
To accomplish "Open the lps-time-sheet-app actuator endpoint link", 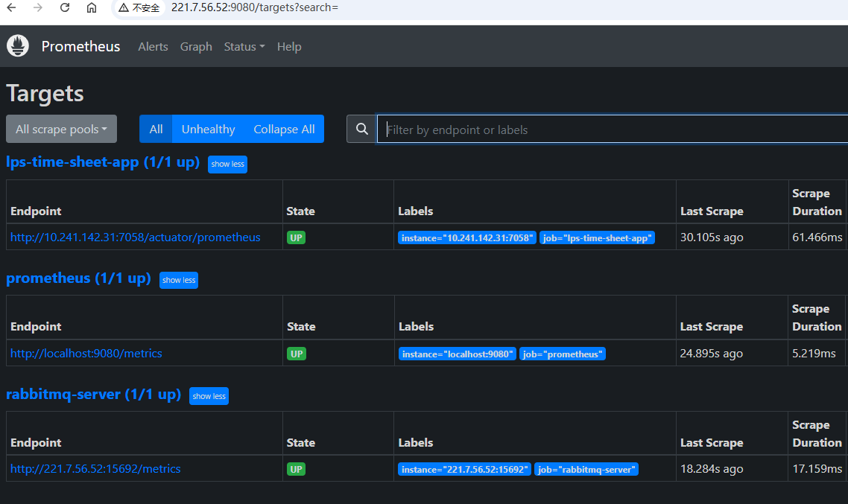I will tap(135, 237).
